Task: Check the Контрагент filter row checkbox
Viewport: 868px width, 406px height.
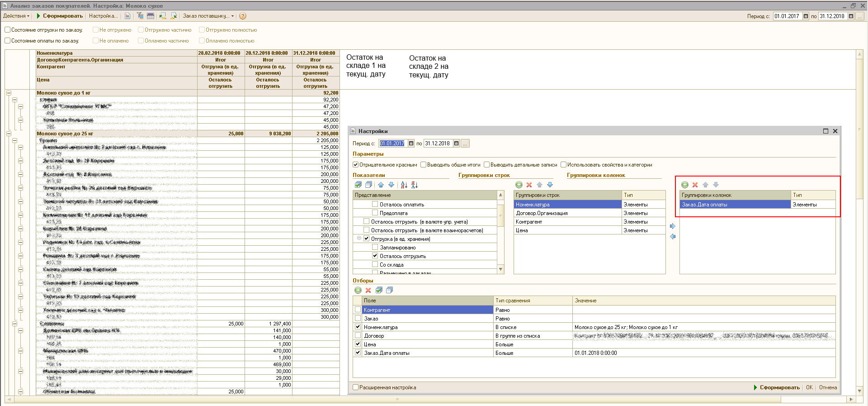Action: (x=358, y=310)
